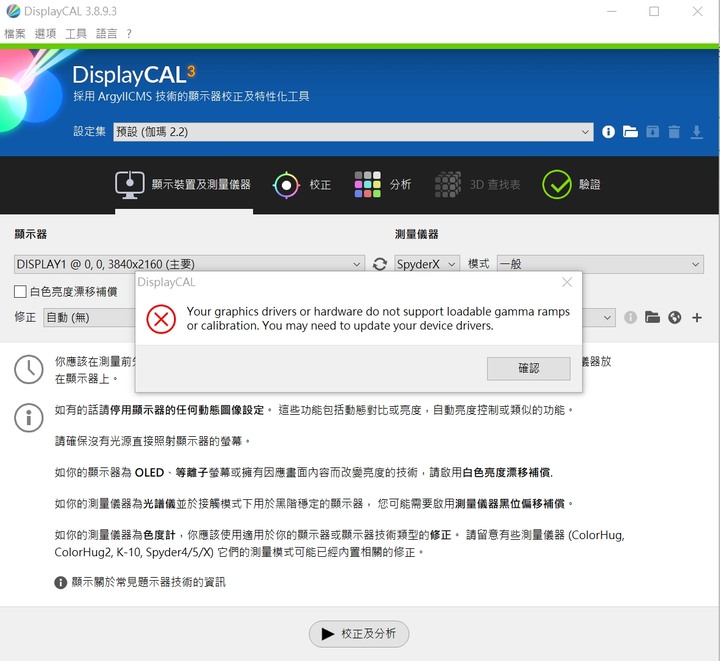Open the DISPLAY1 monitor dropdown
Image resolution: width=720 pixels, height=661 pixels.
pyautogui.click(x=189, y=264)
